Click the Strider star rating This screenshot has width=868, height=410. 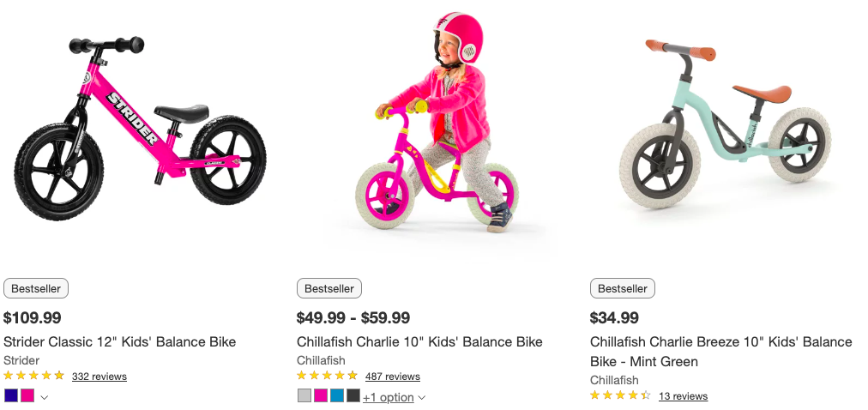click(34, 376)
